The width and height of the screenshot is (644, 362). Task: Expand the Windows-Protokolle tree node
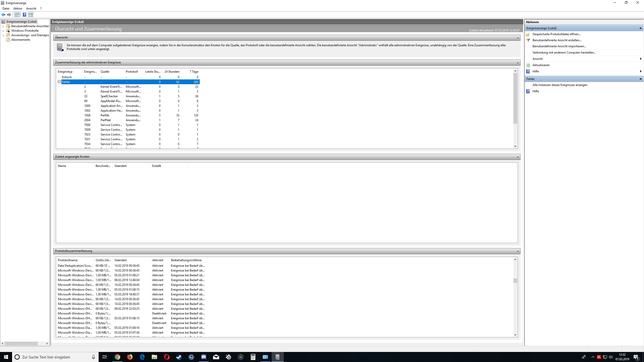click(3, 31)
